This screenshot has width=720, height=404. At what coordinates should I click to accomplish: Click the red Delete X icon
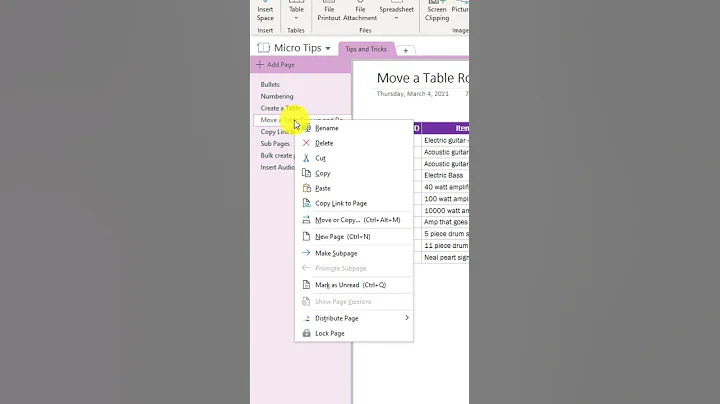coord(306,143)
